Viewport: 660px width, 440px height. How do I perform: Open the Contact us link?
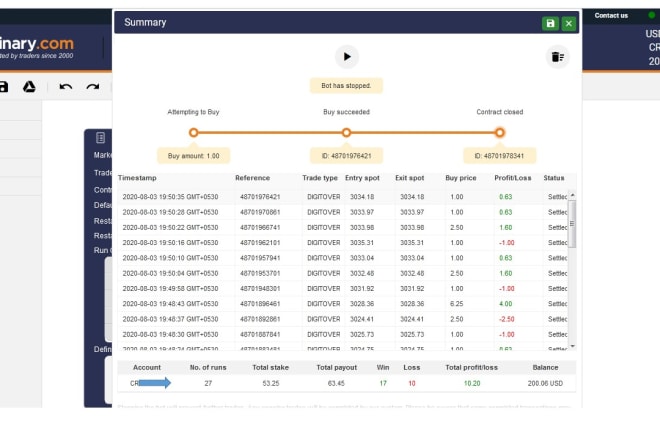[x=611, y=16]
